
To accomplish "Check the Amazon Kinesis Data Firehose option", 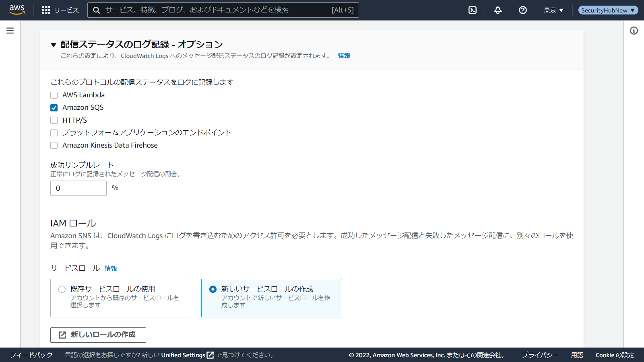I will 54,146.
